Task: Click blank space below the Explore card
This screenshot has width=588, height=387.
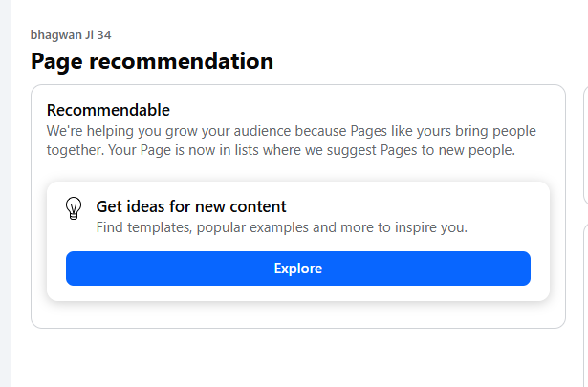Action: pos(297,313)
